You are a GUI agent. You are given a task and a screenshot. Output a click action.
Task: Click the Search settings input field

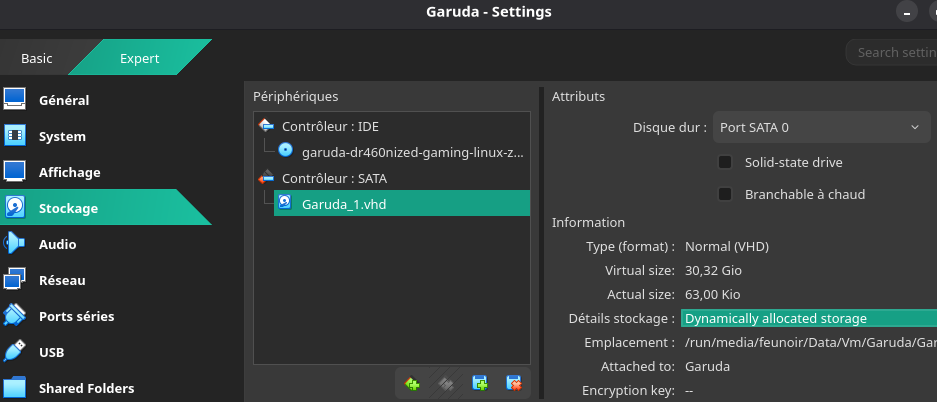(x=893, y=52)
